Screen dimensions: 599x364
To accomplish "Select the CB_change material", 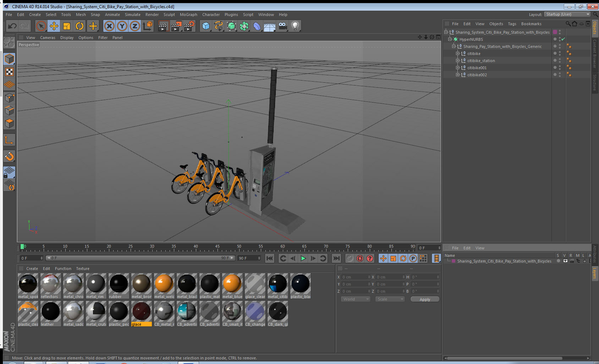I will point(255,314).
